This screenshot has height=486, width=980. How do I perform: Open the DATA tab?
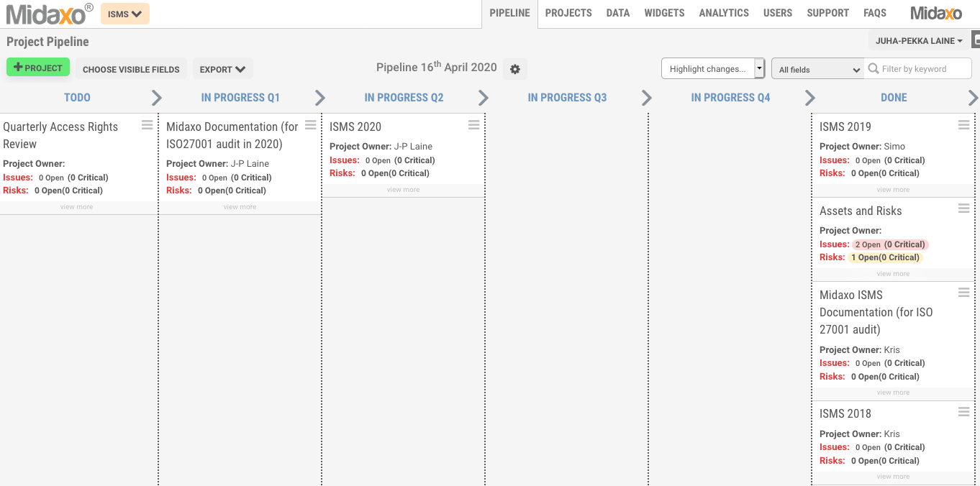click(x=618, y=13)
